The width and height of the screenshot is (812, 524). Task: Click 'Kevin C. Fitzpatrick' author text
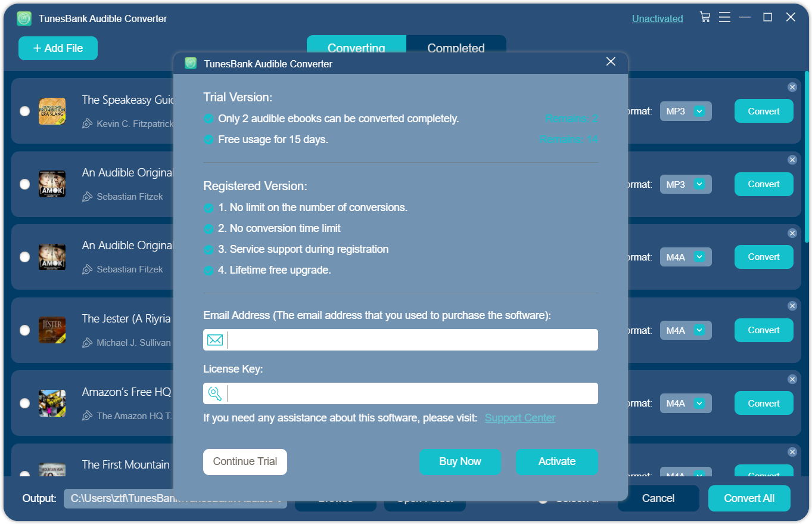point(135,124)
